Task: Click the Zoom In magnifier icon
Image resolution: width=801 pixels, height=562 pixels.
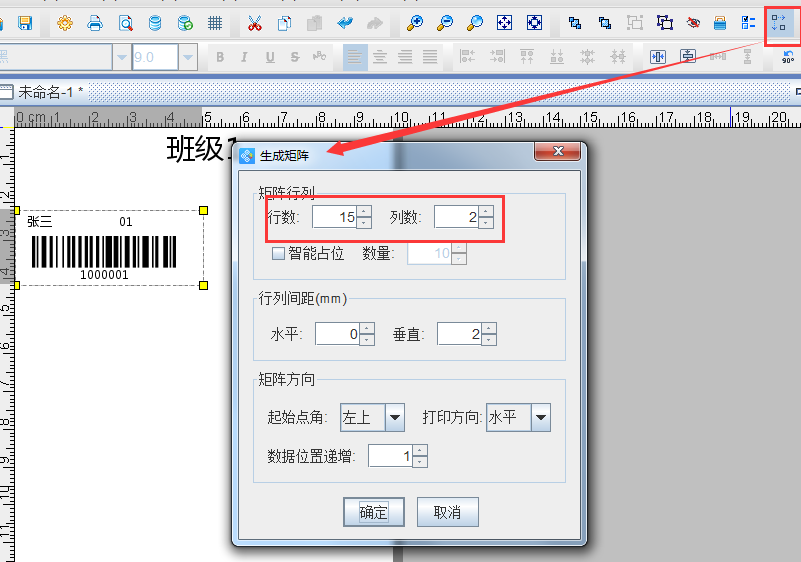Action: (415, 23)
